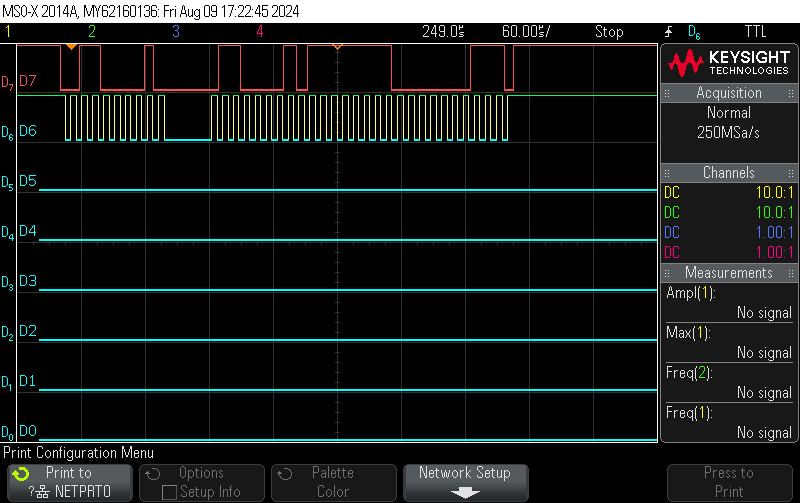Click the TTL threshold label
Viewport: 800px width, 503px height.
tap(756, 32)
